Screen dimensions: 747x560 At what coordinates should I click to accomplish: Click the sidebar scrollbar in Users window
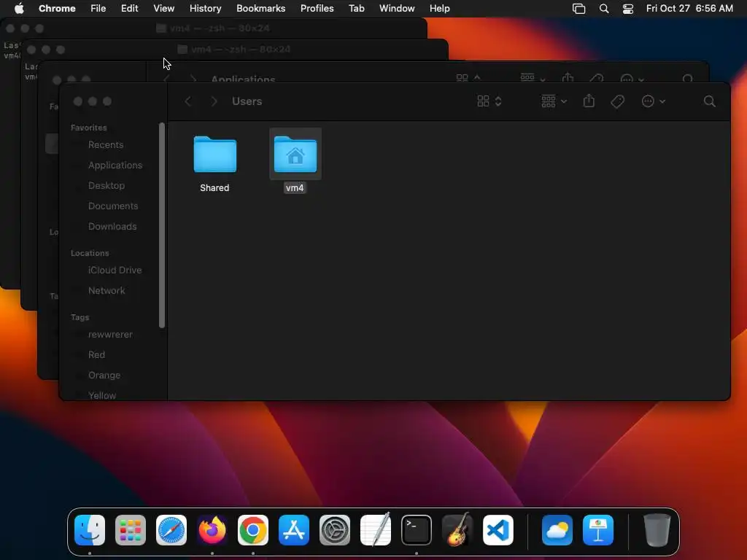click(162, 225)
